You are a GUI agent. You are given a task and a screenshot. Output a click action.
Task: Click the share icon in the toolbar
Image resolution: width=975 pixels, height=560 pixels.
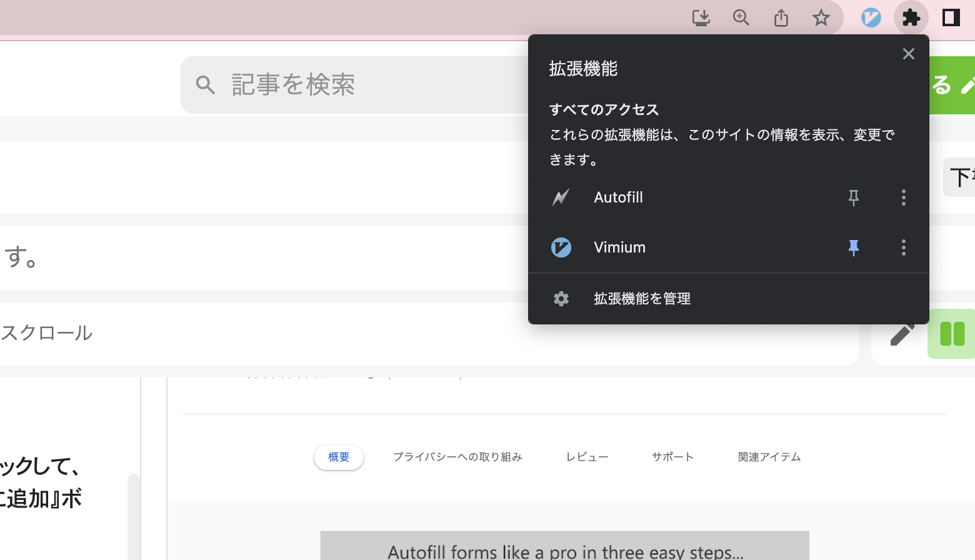click(x=781, y=17)
